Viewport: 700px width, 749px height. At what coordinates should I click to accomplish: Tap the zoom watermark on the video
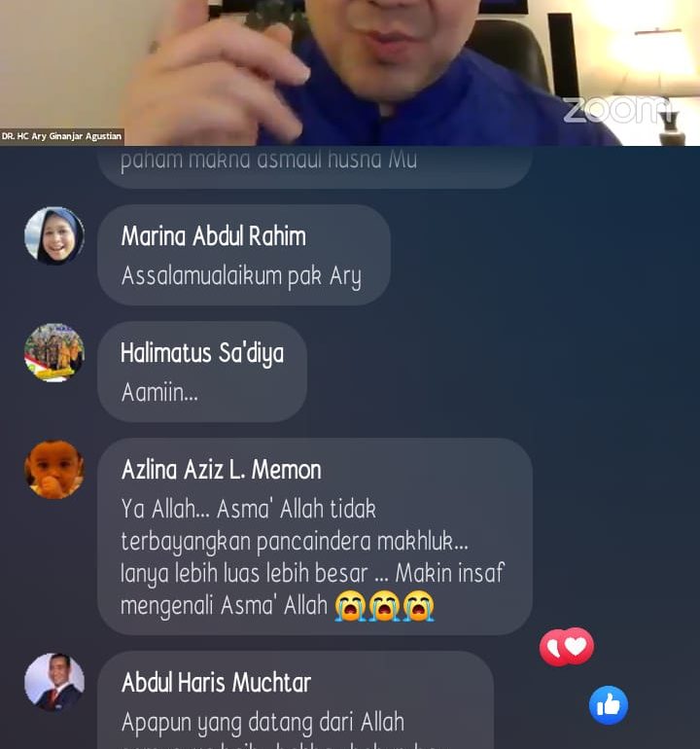click(618, 109)
